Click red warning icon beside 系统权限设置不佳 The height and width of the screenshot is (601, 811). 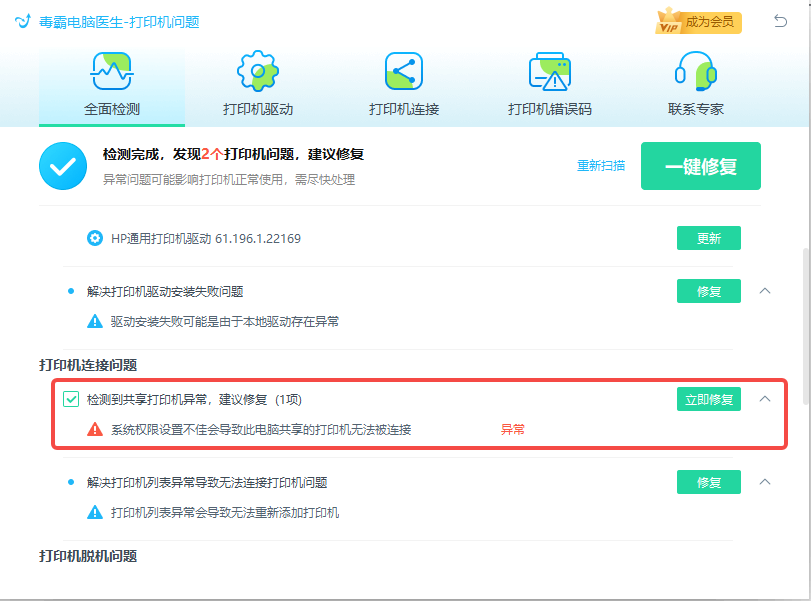point(95,429)
